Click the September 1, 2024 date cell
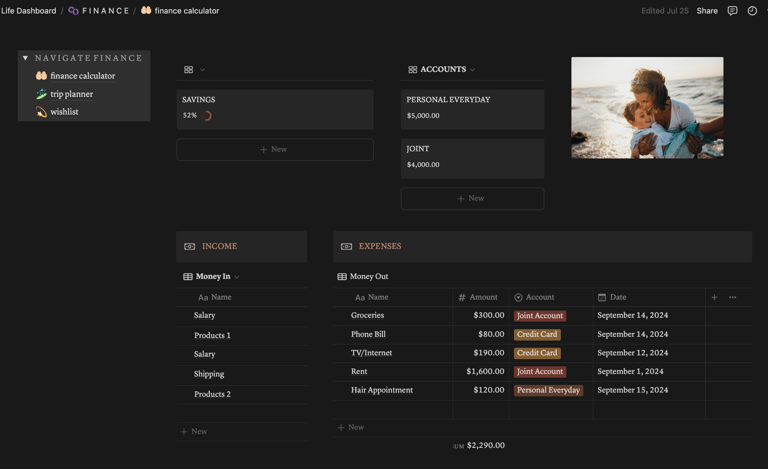This screenshot has height=469, width=768. 649,372
